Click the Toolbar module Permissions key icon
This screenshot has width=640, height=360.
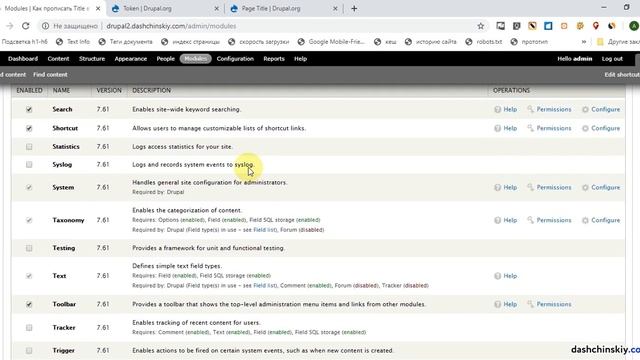coord(530,304)
